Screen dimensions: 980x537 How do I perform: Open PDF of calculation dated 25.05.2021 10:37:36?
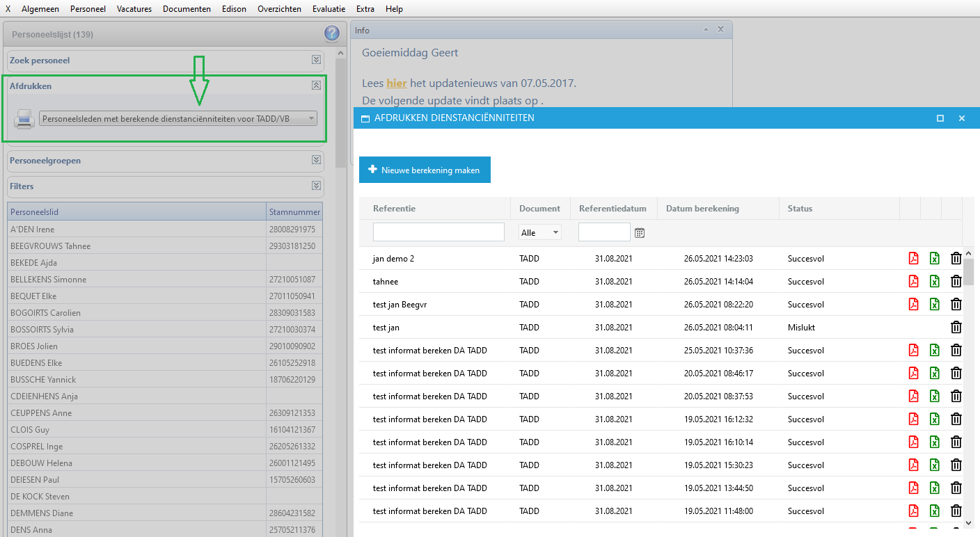point(913,351)
